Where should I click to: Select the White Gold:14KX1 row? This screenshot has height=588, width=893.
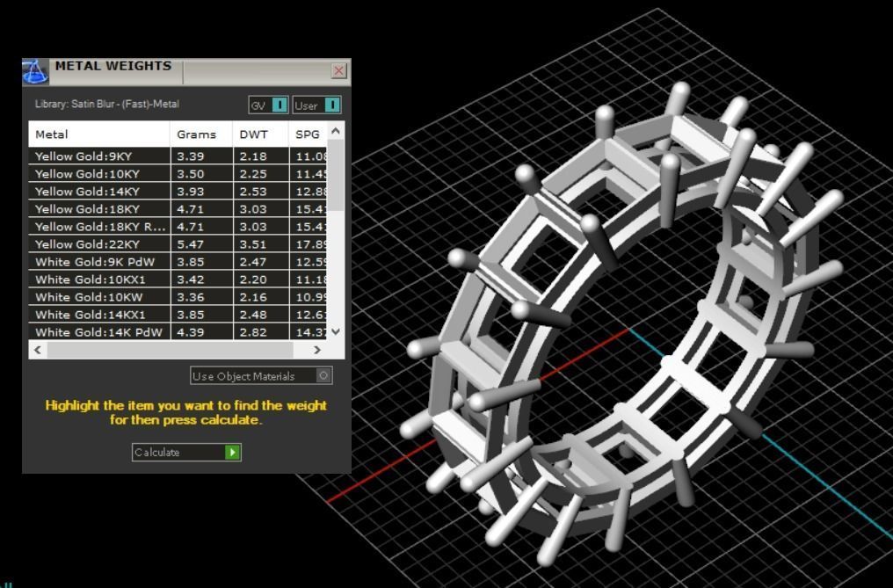(178, 315)
